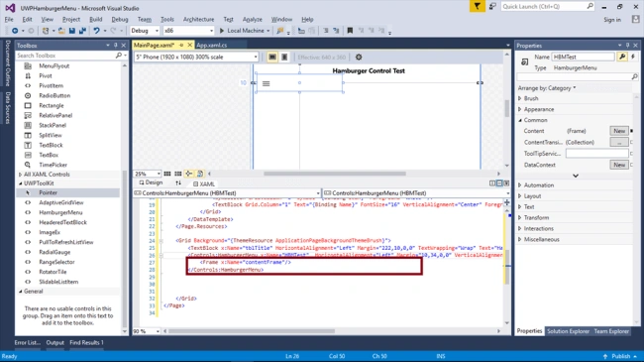
Task: Click New button beside Content property
Action: 619,131
